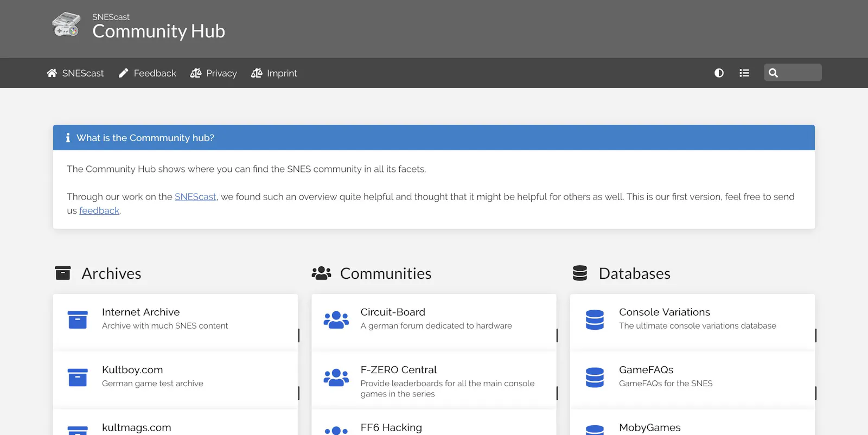Viewport: 868px width, 435px height.
Task: Click the Archives section heading text
Action: [111, 273]
